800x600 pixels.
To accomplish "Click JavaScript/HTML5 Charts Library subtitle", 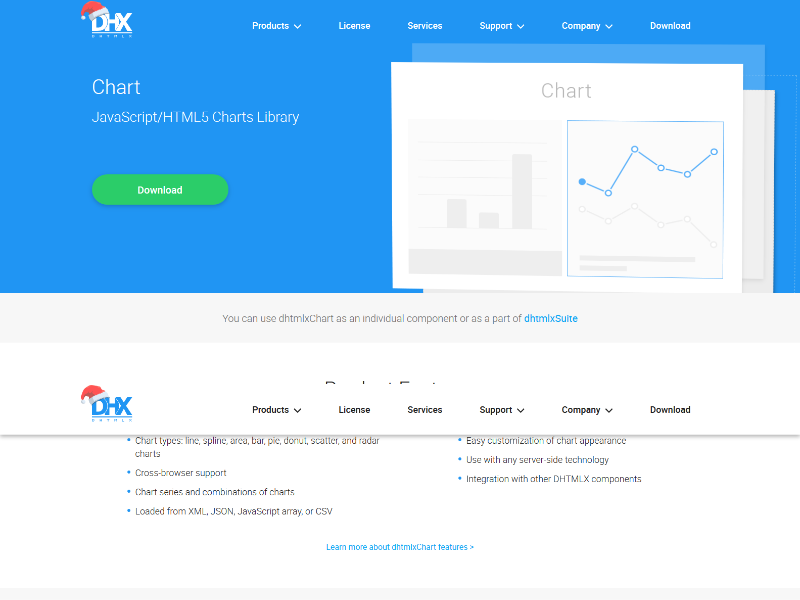I will [x=195, y=117].
